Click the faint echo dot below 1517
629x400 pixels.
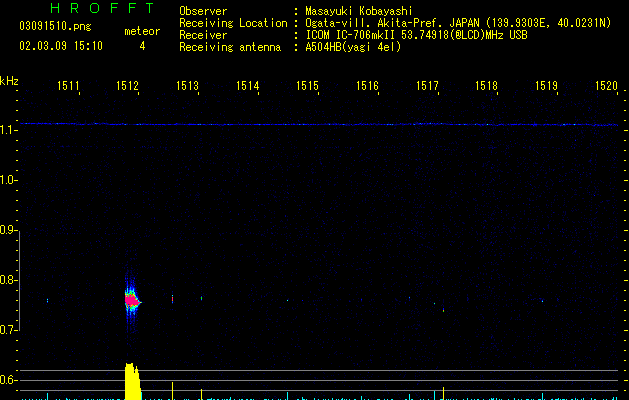coord(443,310)
